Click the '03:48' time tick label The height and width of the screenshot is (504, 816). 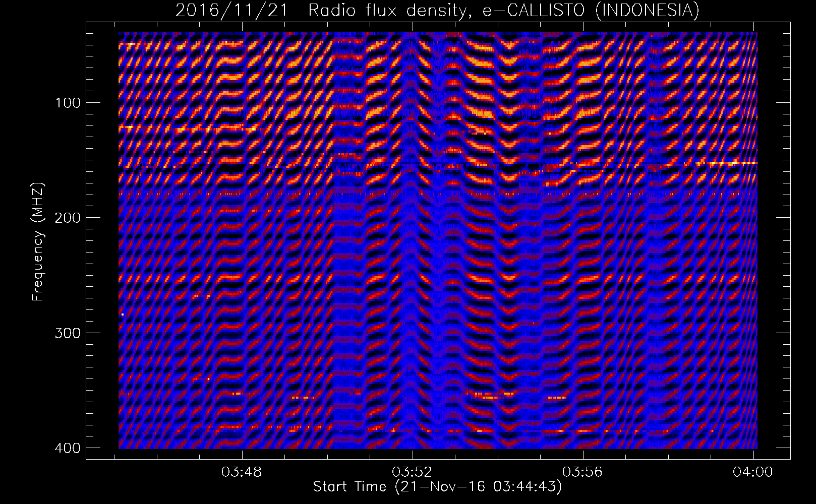tap(242, 472)
